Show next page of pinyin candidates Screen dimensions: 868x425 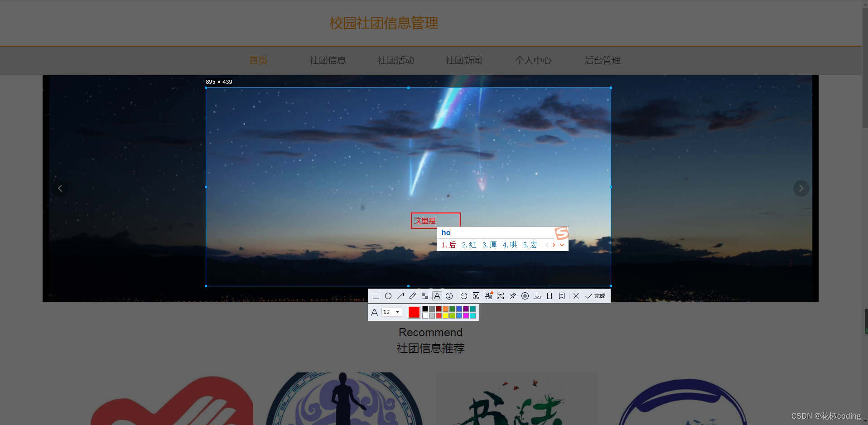point(554,245)
